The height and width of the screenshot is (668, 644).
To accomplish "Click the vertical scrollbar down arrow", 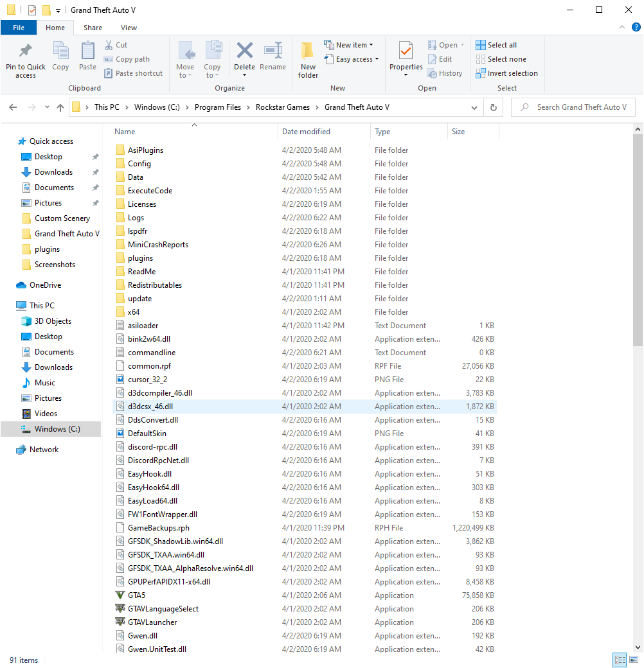I will [638, 648].
